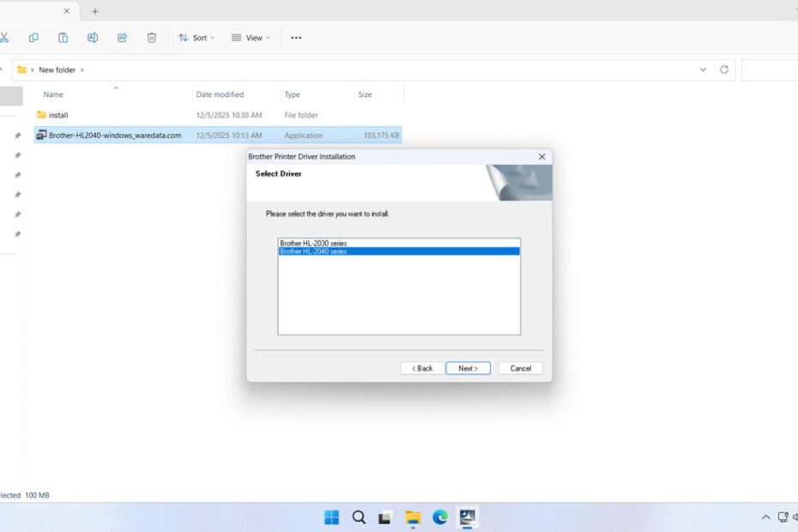
Task: Click the Paste icon in the toolbar
Action: pyautogui.click(x=63, y=38)
